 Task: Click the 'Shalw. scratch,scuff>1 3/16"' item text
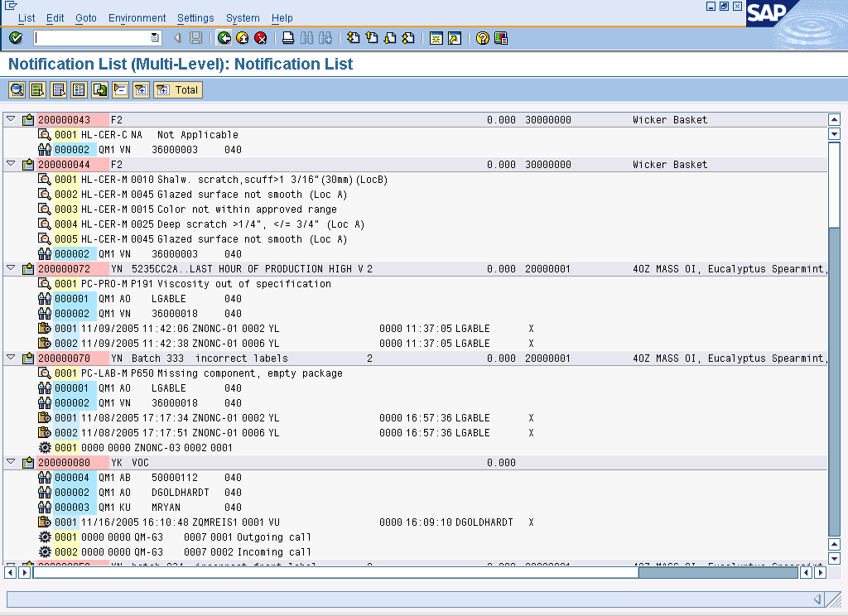tap(272, 180)
